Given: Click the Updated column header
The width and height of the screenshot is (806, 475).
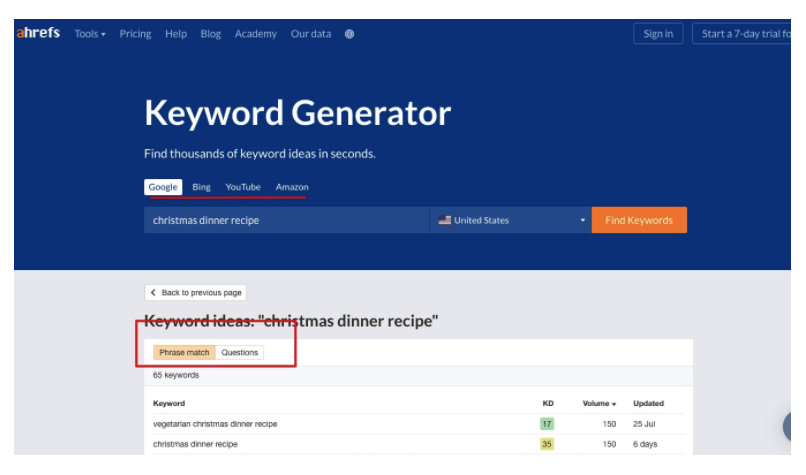Looking at the screenshot, I should (648, 404).
